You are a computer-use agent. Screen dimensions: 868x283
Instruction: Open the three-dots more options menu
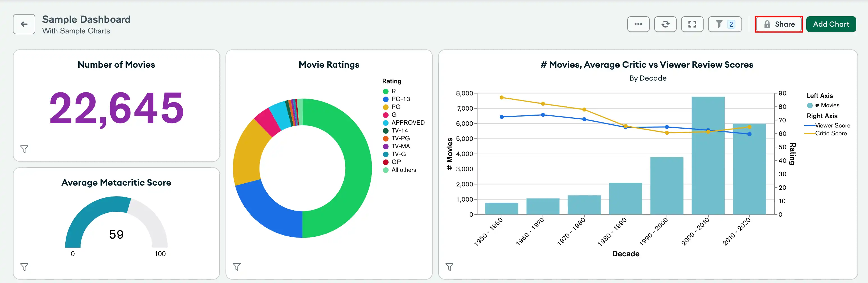click(x=638, y=24)
